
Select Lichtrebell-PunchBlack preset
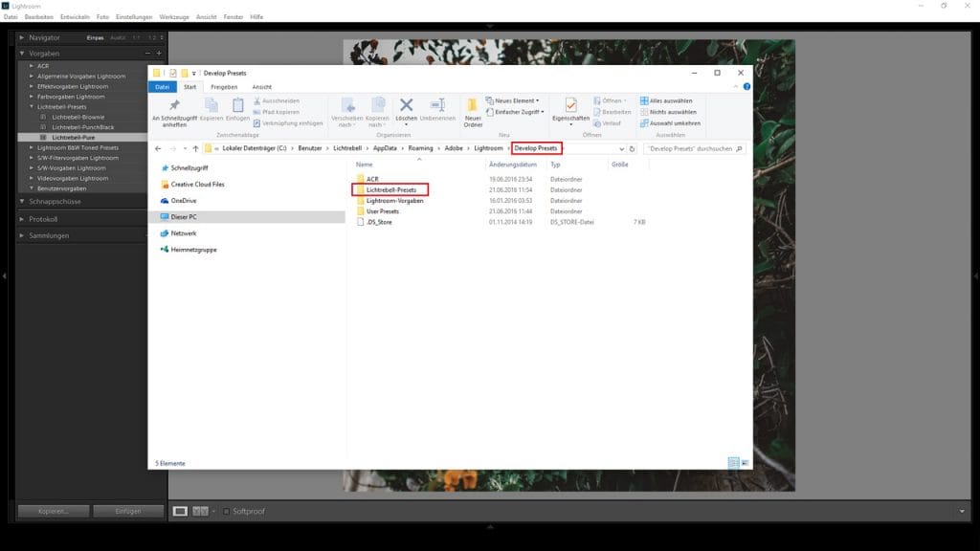tap(83, 127)
